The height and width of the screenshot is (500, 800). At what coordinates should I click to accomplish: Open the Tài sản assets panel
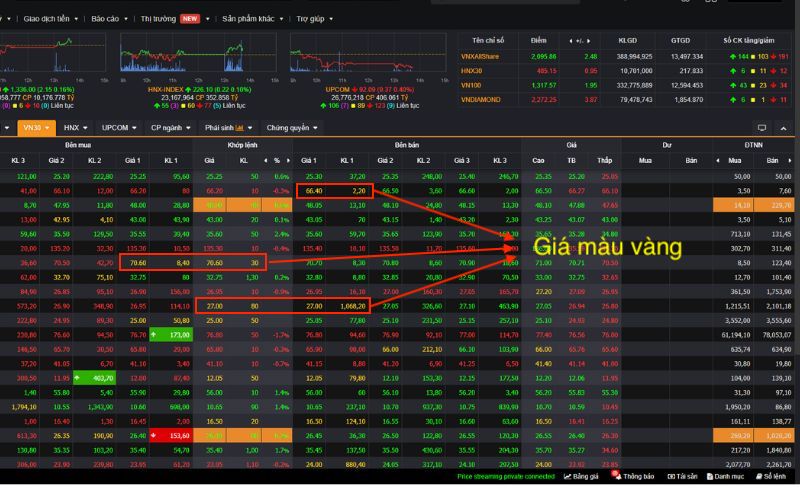(682, 476)
